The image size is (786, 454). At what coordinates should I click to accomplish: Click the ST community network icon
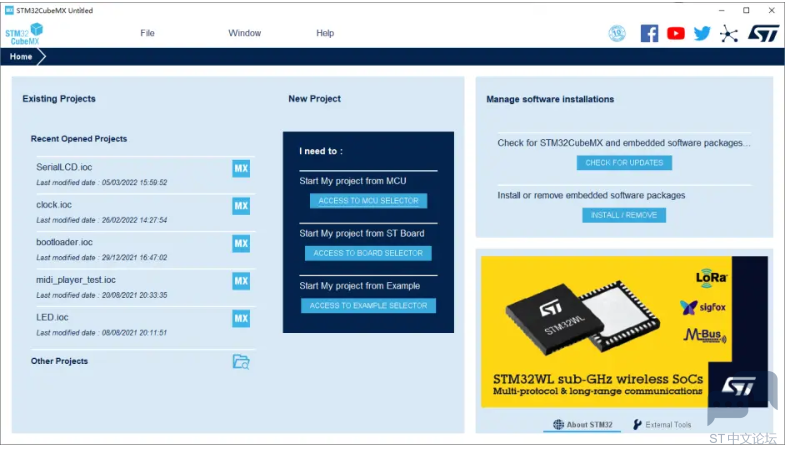pos(729,34)
